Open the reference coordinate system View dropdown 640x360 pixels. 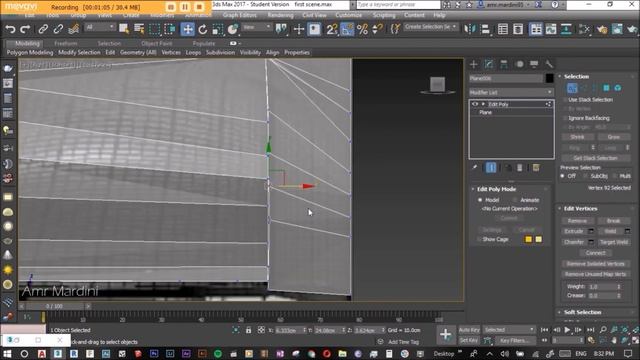pos(257,27)
